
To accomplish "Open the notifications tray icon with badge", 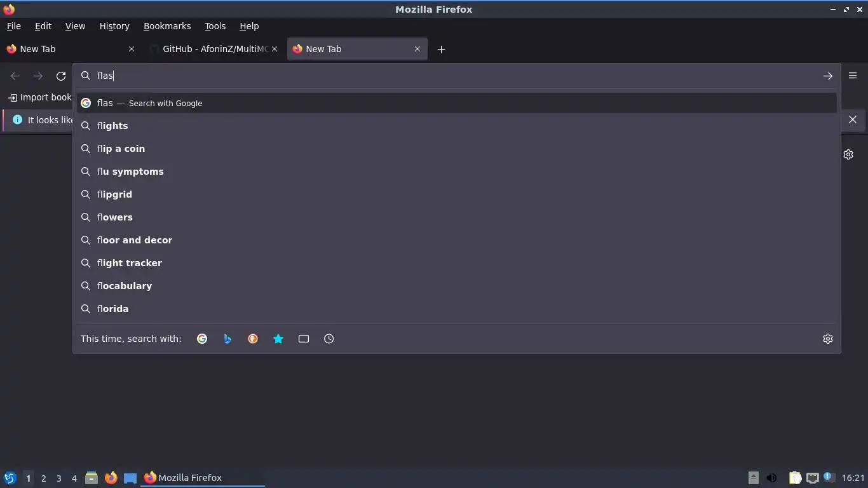I will (829, 477).
